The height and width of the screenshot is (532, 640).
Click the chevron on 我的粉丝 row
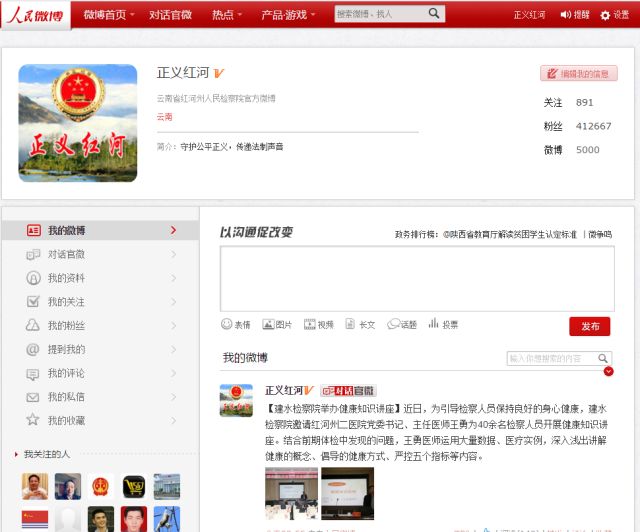[173, 325]
